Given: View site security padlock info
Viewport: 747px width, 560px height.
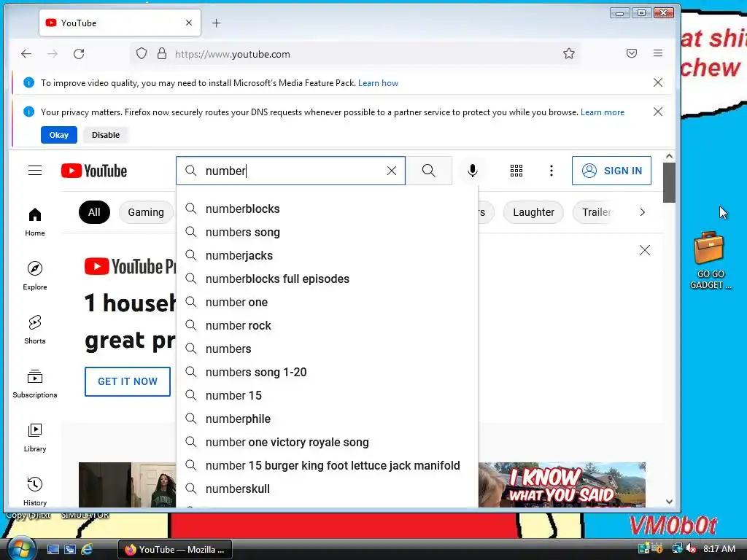Looking at the screenshot, I should [x=162, y=53].
